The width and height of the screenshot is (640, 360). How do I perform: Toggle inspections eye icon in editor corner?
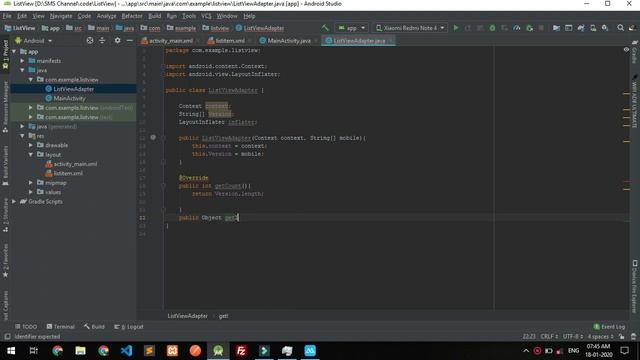coord(626,50)
